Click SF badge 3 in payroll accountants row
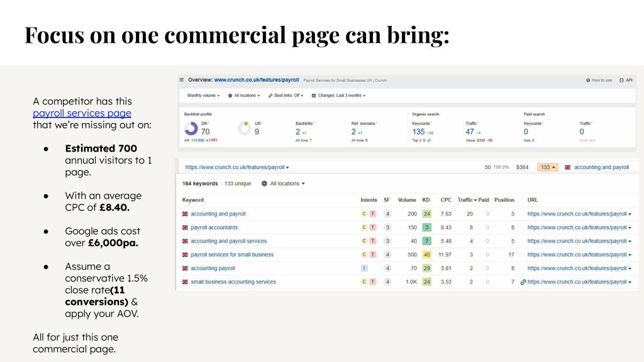 (x=387, y=228)
